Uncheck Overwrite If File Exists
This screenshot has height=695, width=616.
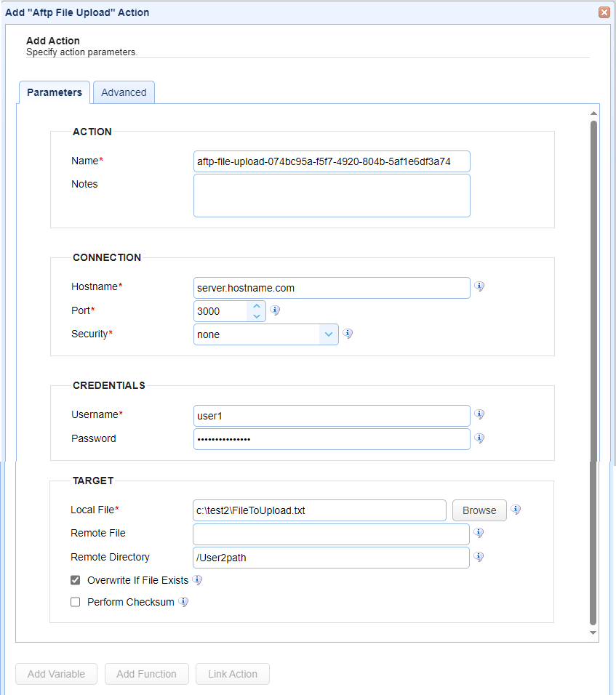(75, 580)
